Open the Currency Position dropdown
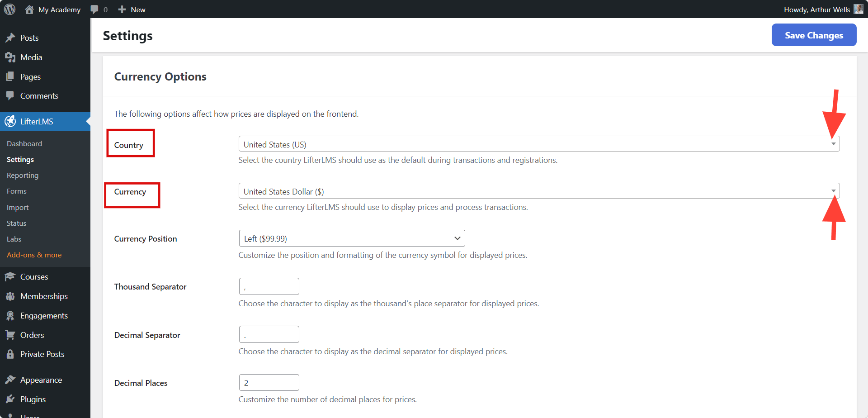Screen dimensions: 868x418 [x=352, y=238]
